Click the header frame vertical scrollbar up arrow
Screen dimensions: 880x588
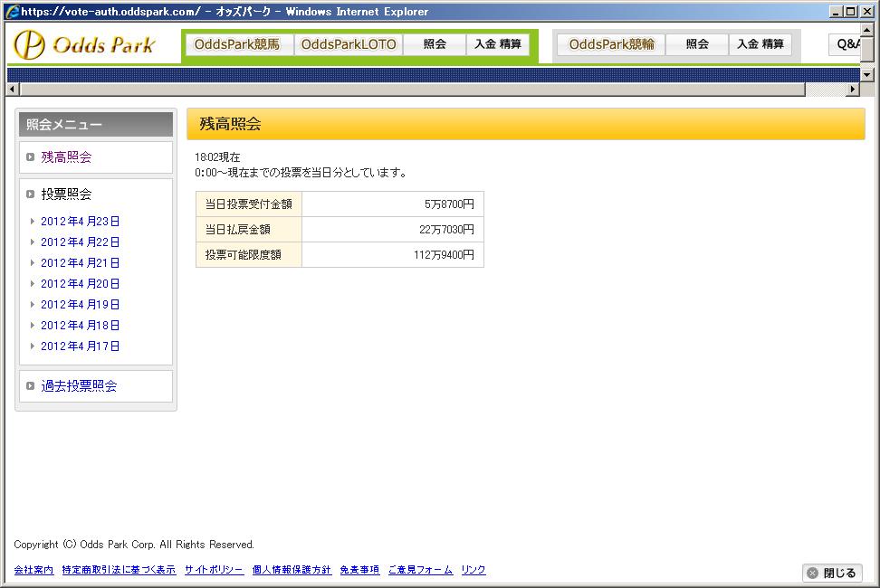[867, 30]
